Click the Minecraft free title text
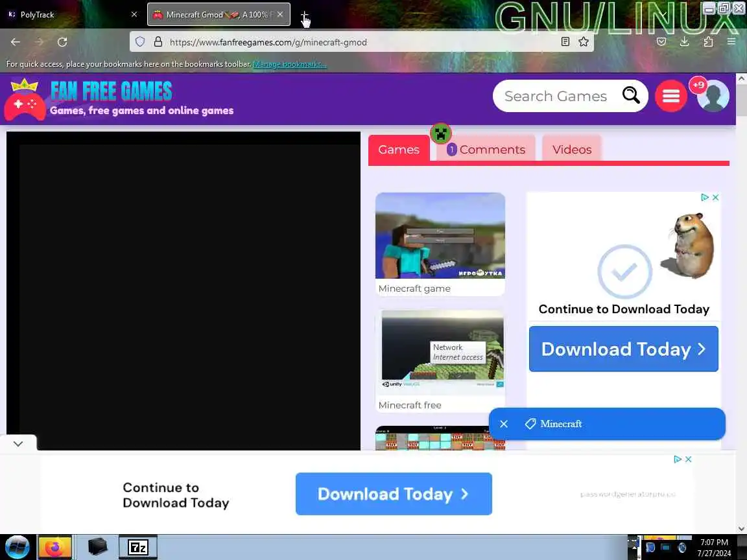This screenshot has width=747, height=560. point(410,405)
